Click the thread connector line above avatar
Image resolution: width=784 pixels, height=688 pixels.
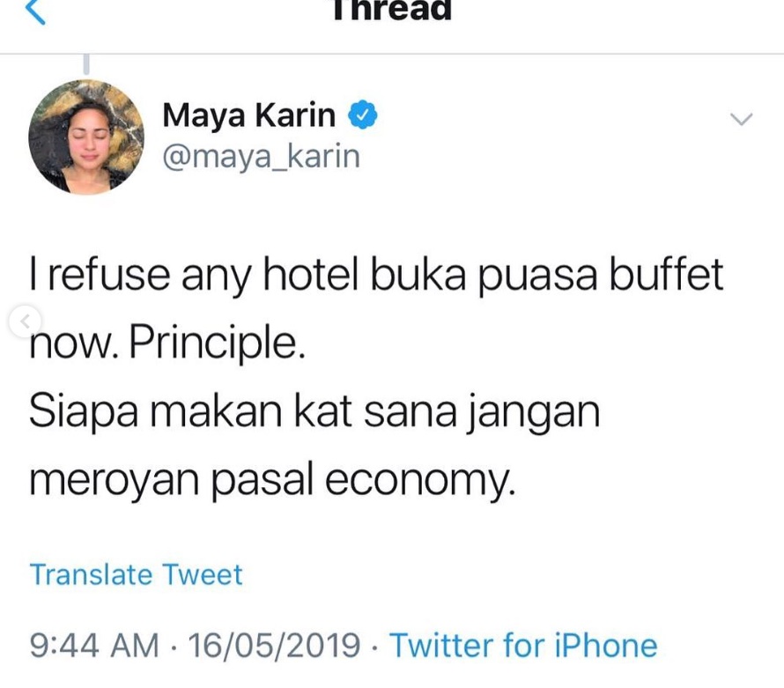click(86, 64)
